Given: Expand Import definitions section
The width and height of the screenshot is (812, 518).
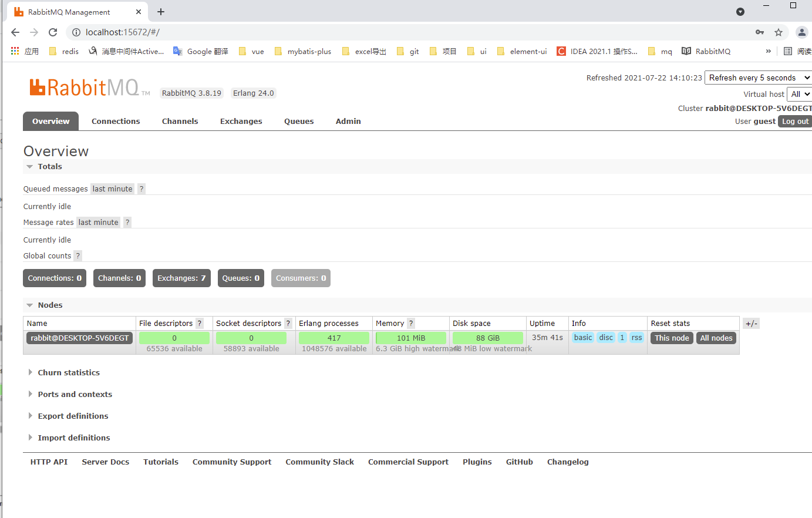Looking at the screenshot, I should pos(69,438).
